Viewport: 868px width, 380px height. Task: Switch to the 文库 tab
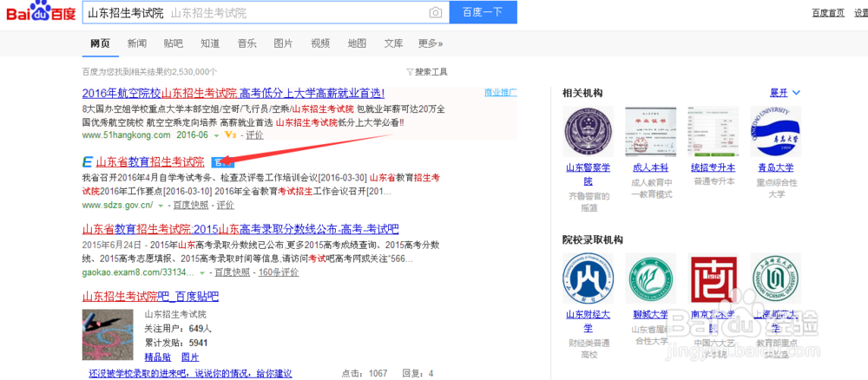point(393,43)
